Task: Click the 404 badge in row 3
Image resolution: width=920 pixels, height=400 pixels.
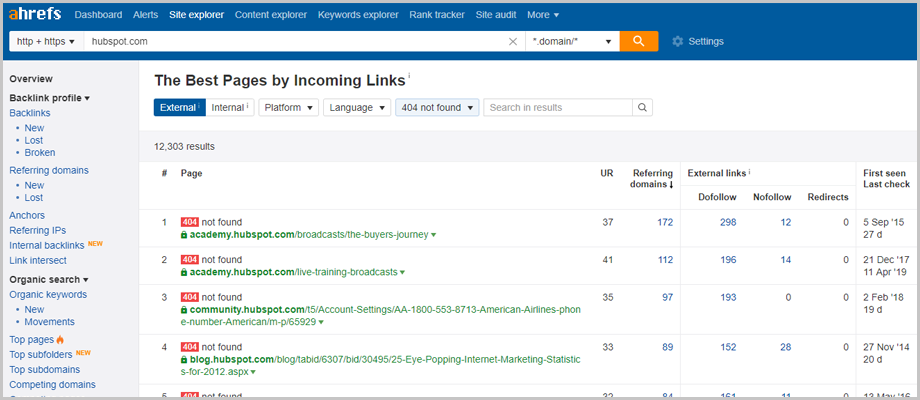Action: tap(190, 297)
